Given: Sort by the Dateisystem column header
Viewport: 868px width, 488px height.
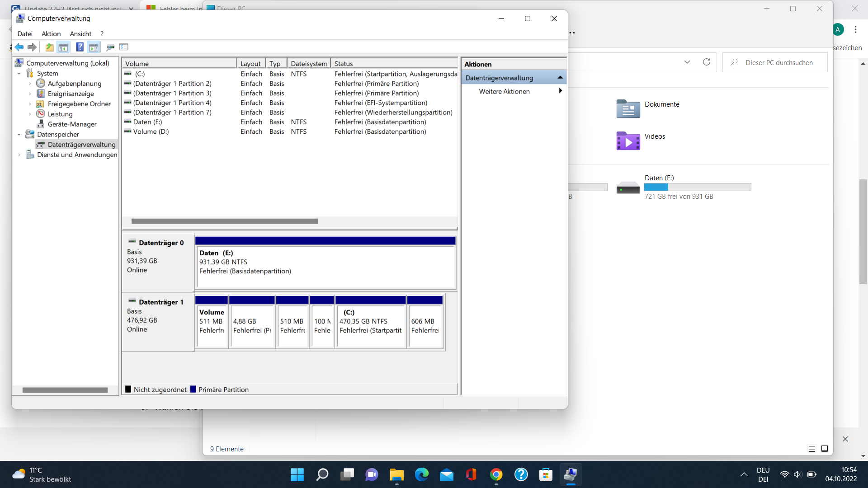Looking at the screenshot, I should click(x=309, y=64).
